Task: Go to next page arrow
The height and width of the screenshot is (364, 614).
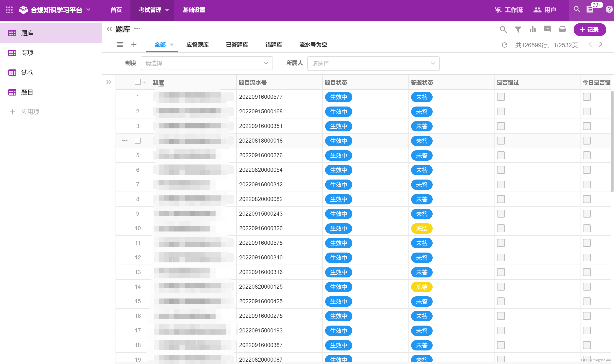Action: point(600,45)
